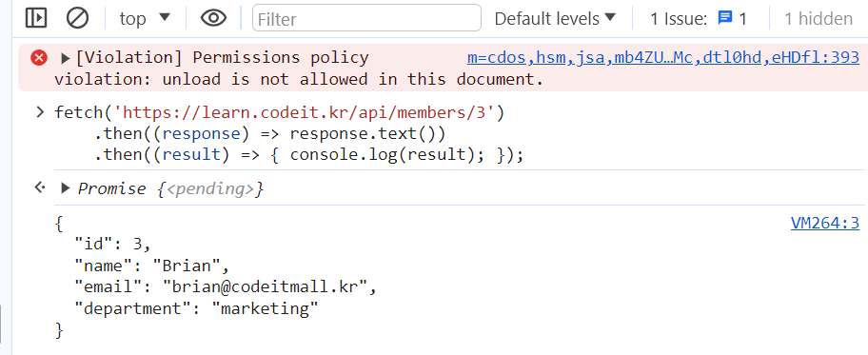Toggle the console sidebar panel

coord(36,18)
